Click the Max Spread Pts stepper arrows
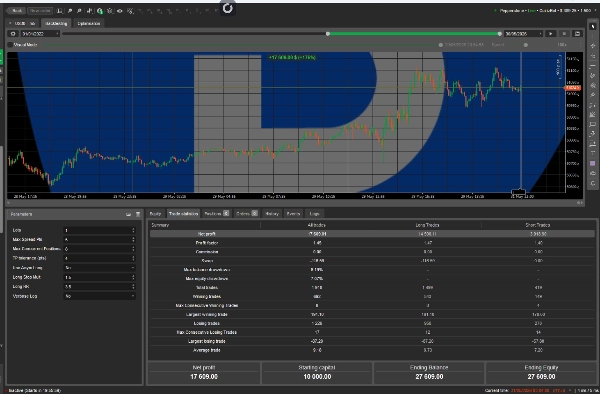600x394 pixels. coord(133,239)
